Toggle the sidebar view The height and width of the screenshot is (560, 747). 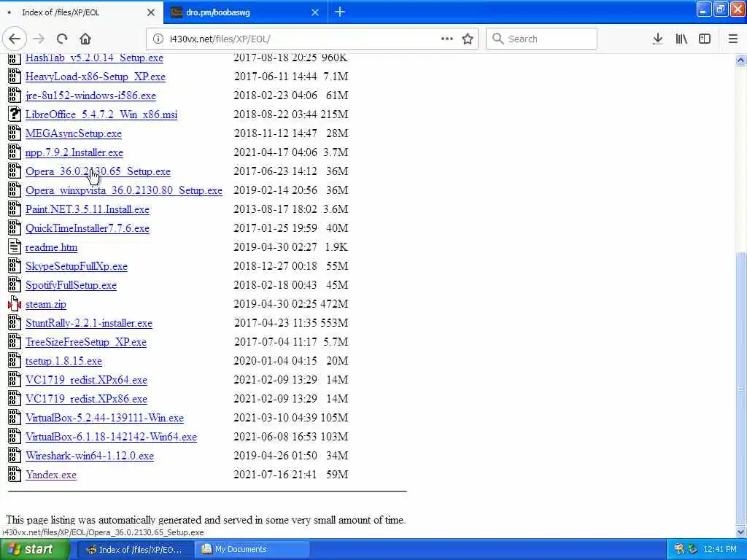(x=705, y=39)
